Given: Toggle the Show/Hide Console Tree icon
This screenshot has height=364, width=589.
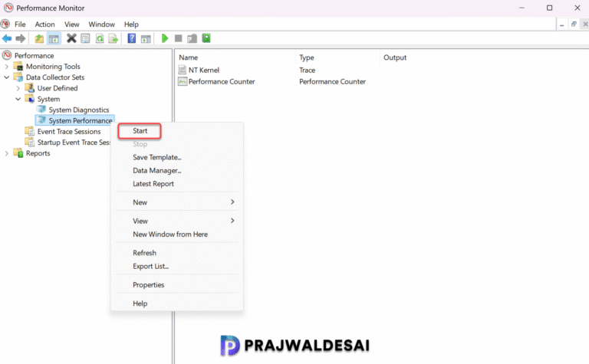Looking at the screenshot, I should coord(54,38).
